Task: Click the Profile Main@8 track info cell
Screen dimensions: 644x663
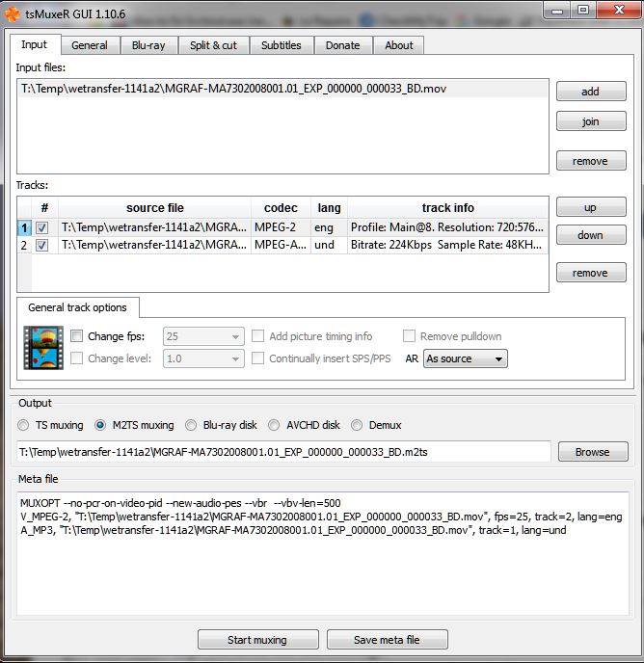Action: click(447, 227)
